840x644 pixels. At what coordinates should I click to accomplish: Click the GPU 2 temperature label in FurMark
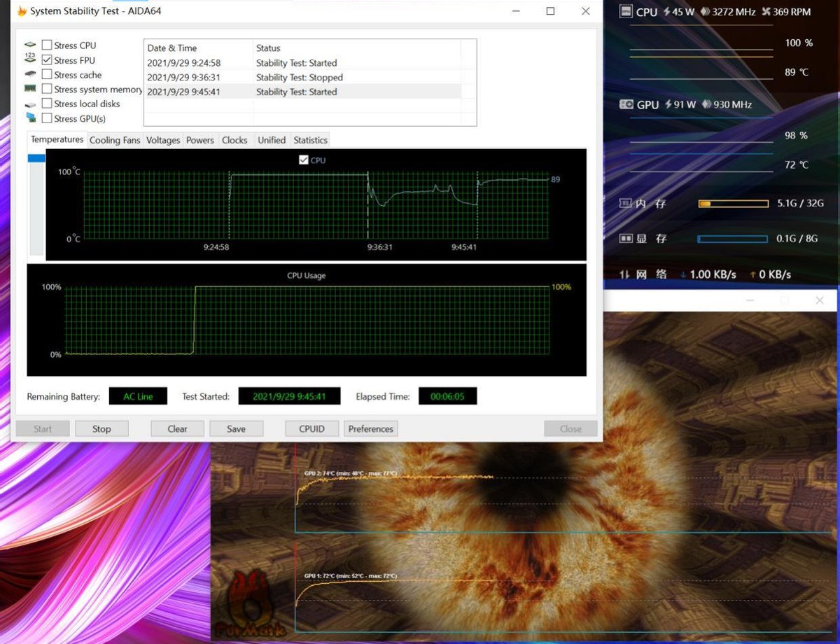click(351, 473)
